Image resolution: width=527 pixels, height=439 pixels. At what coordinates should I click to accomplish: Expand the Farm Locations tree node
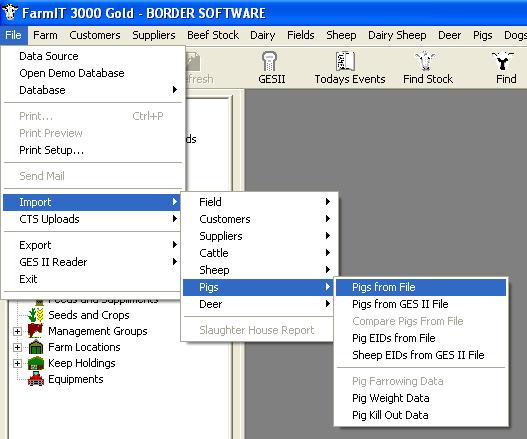(17, 347)
